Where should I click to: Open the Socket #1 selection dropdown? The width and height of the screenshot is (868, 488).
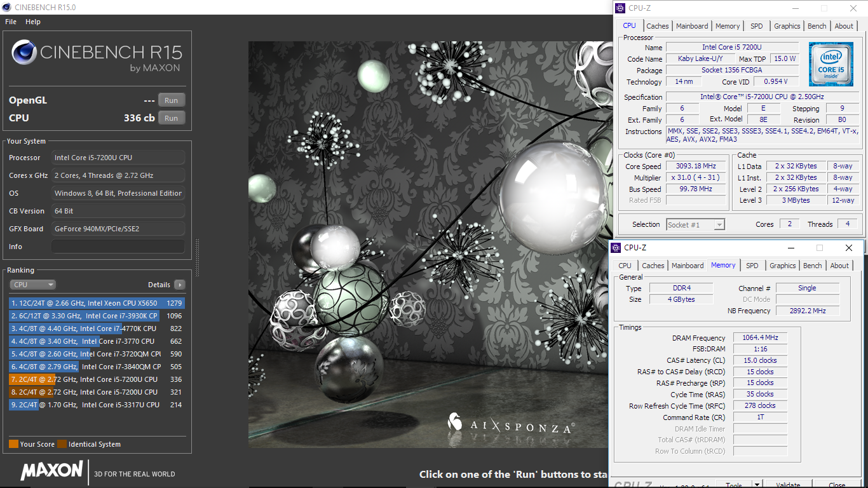pyautogui.click(x=695, y=224)
